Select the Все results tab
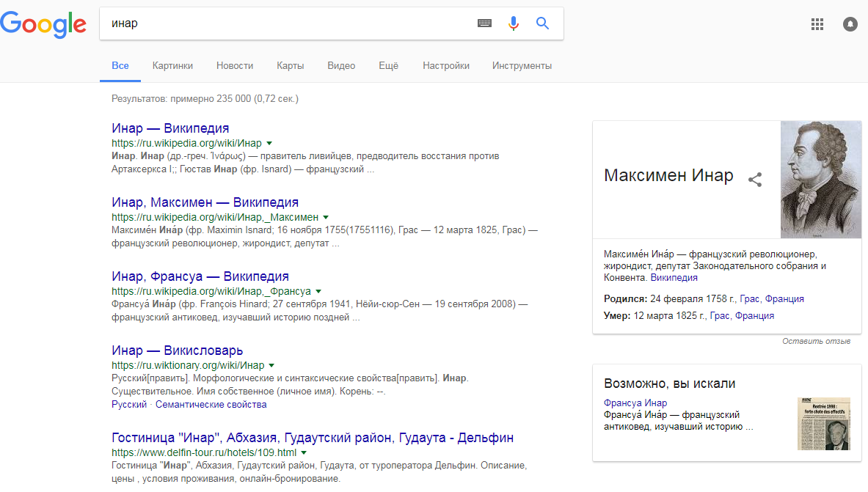Screen dimensions: 868x492 120,66
